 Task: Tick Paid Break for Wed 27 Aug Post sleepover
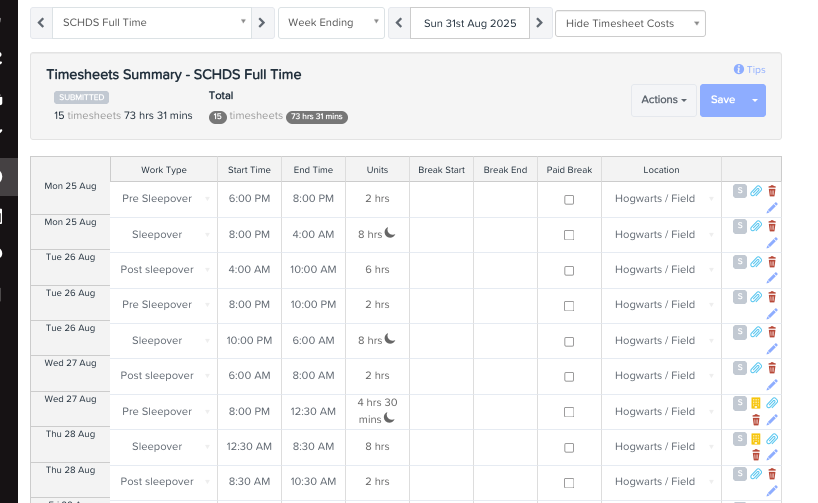coord(569,377)
